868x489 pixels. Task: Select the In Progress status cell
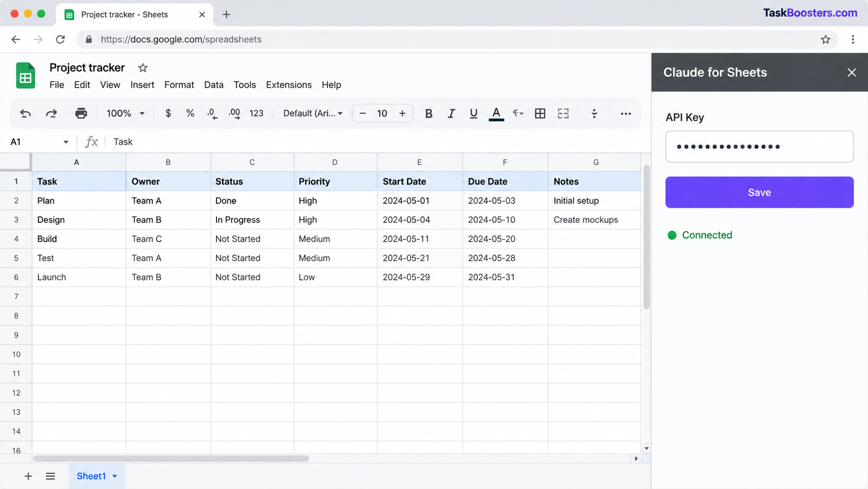(x=252, y=220)
